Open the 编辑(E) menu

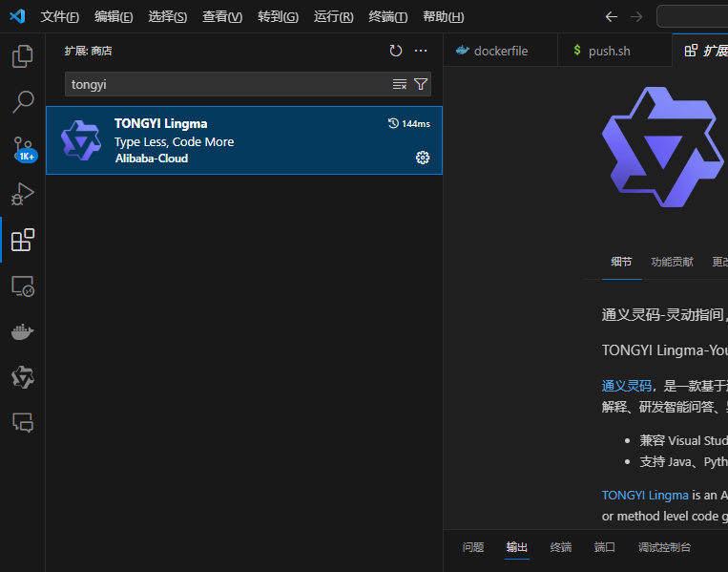tap(114, 17)
